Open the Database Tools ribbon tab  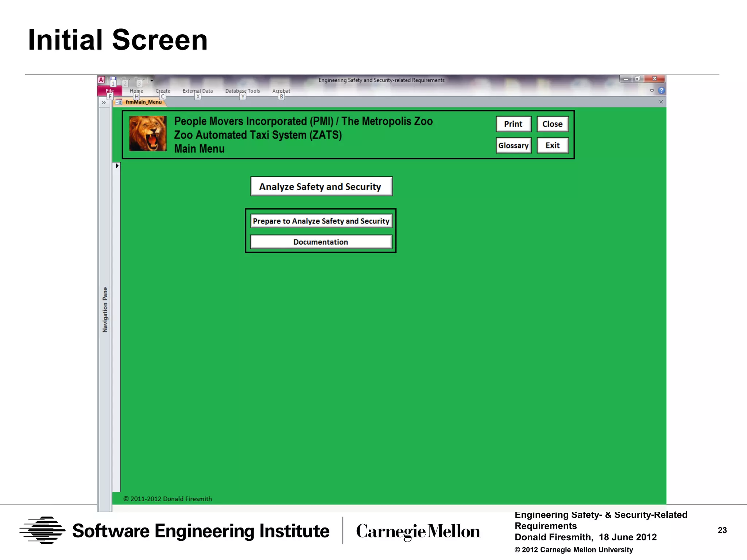point(243,91)
